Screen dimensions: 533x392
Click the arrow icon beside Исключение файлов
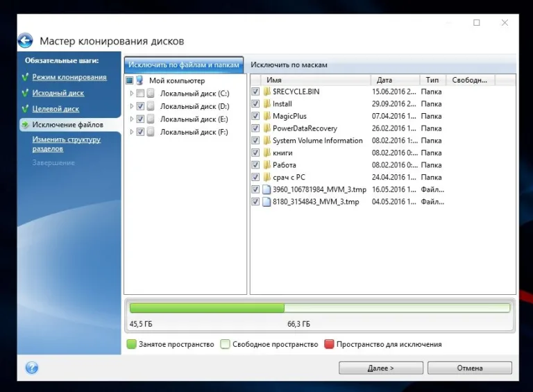tap(25, 125)
